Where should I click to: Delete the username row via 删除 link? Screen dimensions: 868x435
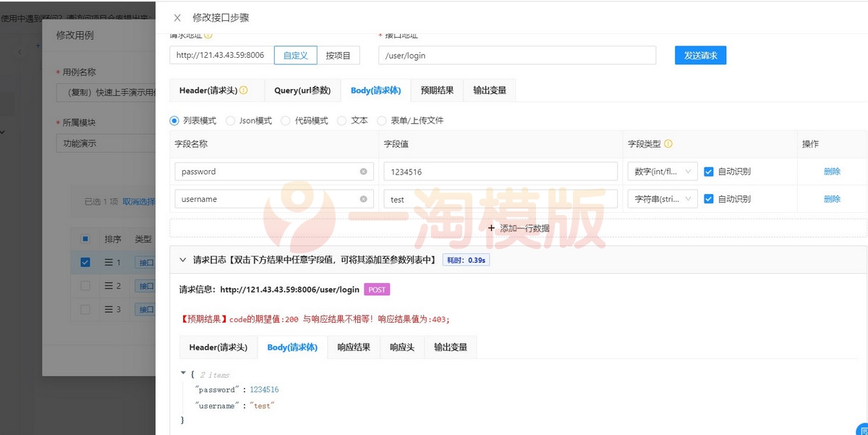coord(832,199)
